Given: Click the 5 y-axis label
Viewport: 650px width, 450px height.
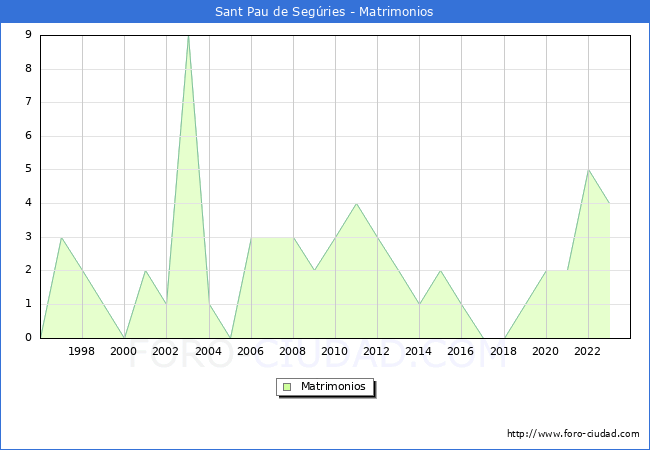Looking at the screenshot, I should click(29, 169).
